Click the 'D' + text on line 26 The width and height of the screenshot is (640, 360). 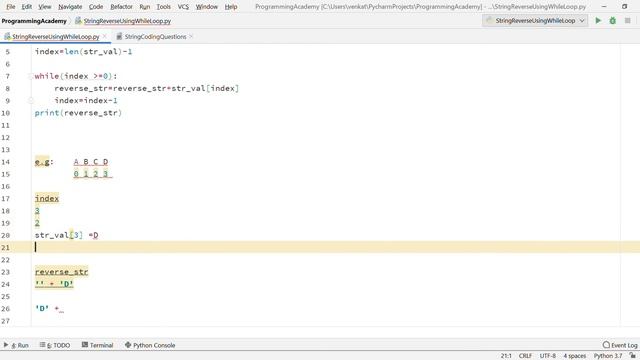pyautogui.click(x=49, y=309)
